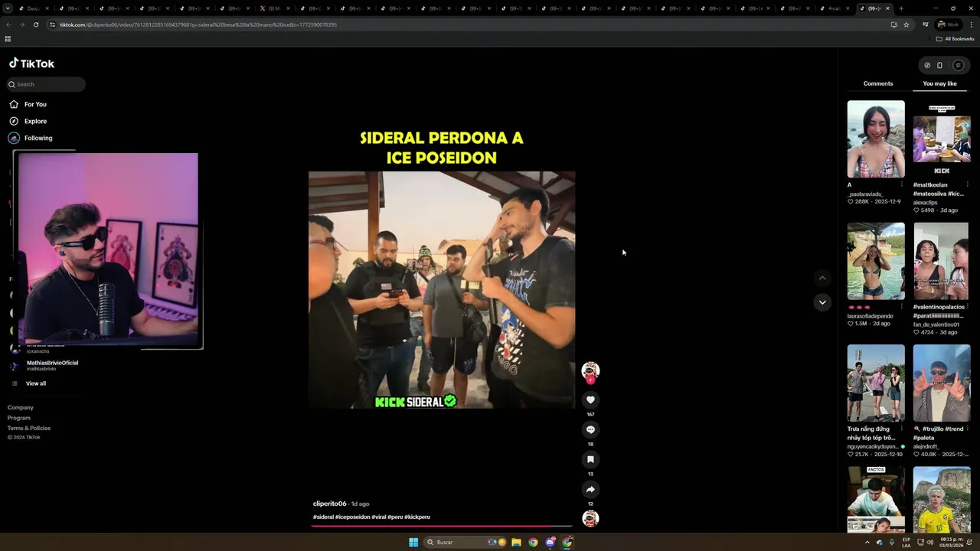This screenshot has width=980, height=551.
Task: Click the #sideral hashtag
Action: (323, 517)
